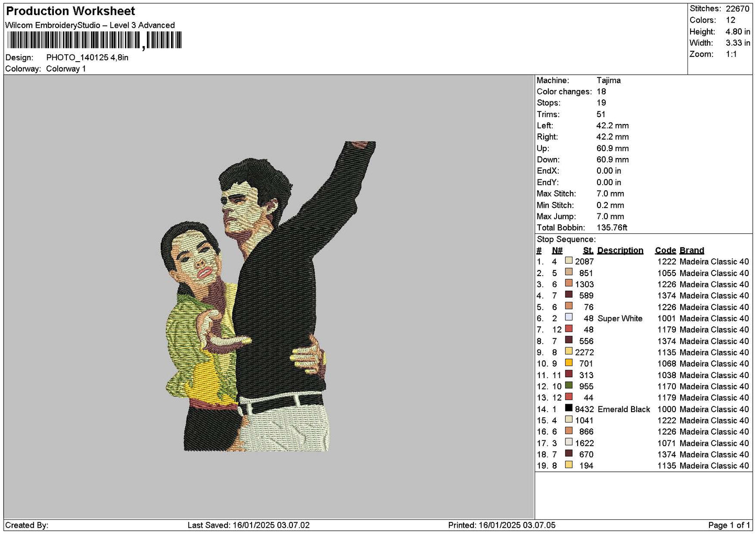
Task: Click the 'Description' column header
Action: tap(620, 251)
